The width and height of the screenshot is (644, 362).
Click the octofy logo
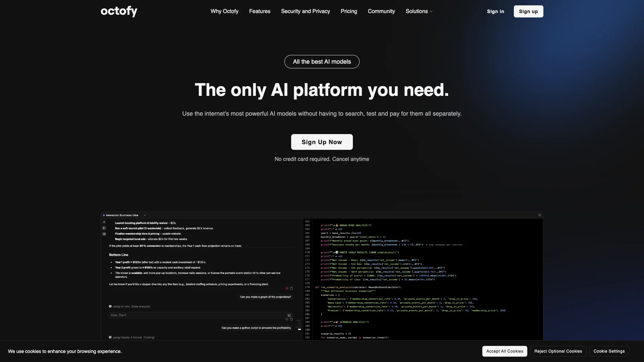[x=119, y=11]
